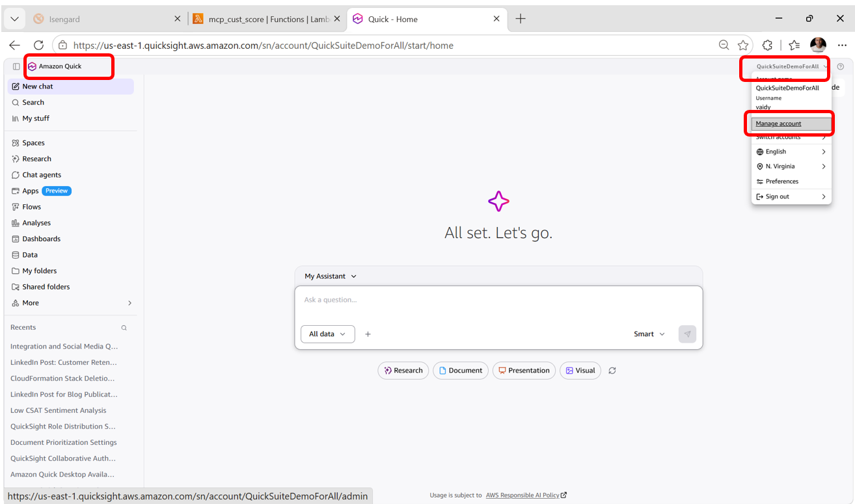Click the Document button
Image resolution: width=855 pixels, height=504 pixels.
(x=461, y=371)
